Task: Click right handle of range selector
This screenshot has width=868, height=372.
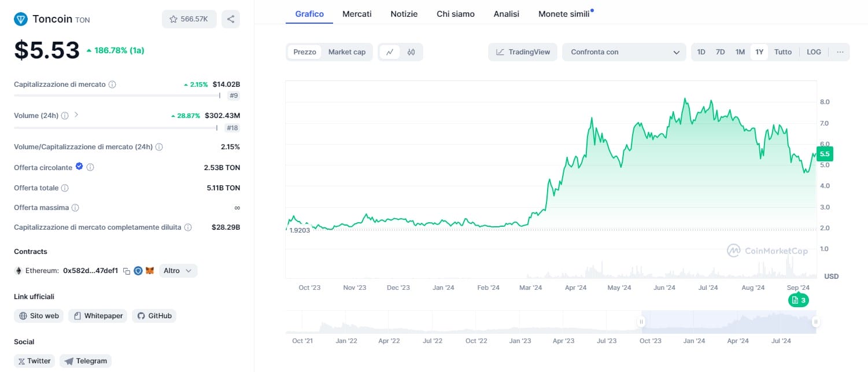Action: [815, 322]
